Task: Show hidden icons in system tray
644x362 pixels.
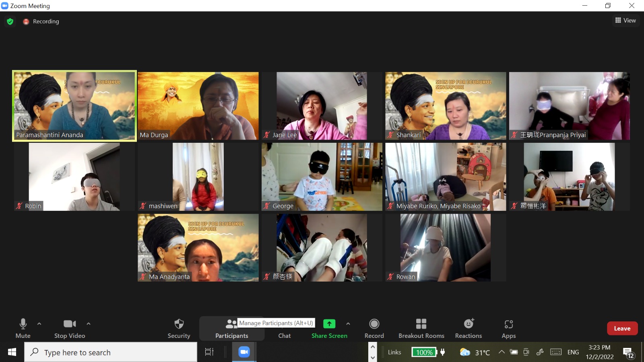Action: click(502, 352)
